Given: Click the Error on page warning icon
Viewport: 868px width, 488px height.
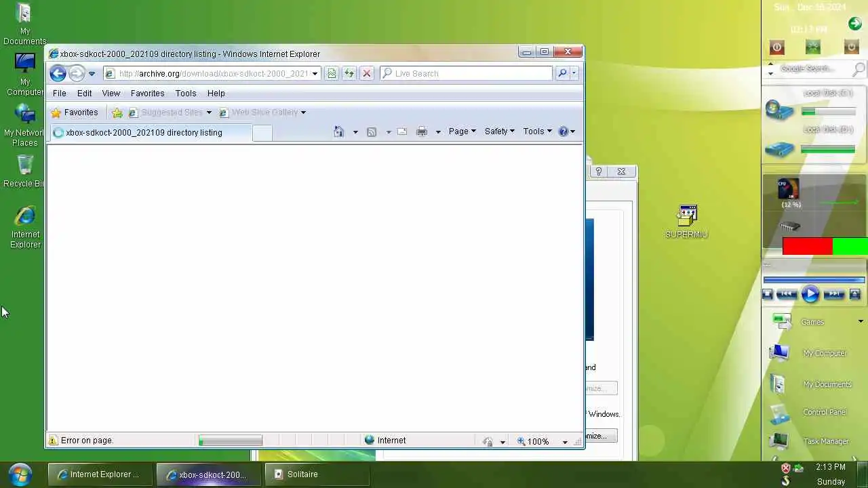Looking at the screenshot, I should [53, 440].
